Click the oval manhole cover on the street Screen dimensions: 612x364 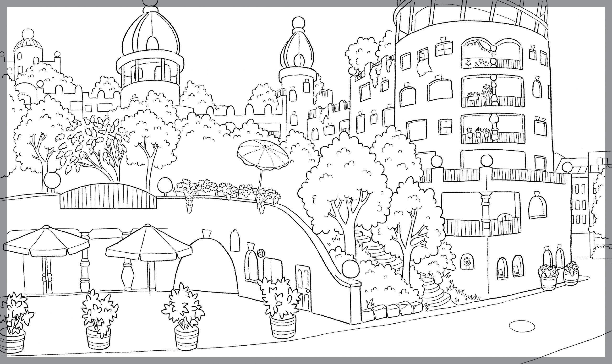click(x=521, y=326)
